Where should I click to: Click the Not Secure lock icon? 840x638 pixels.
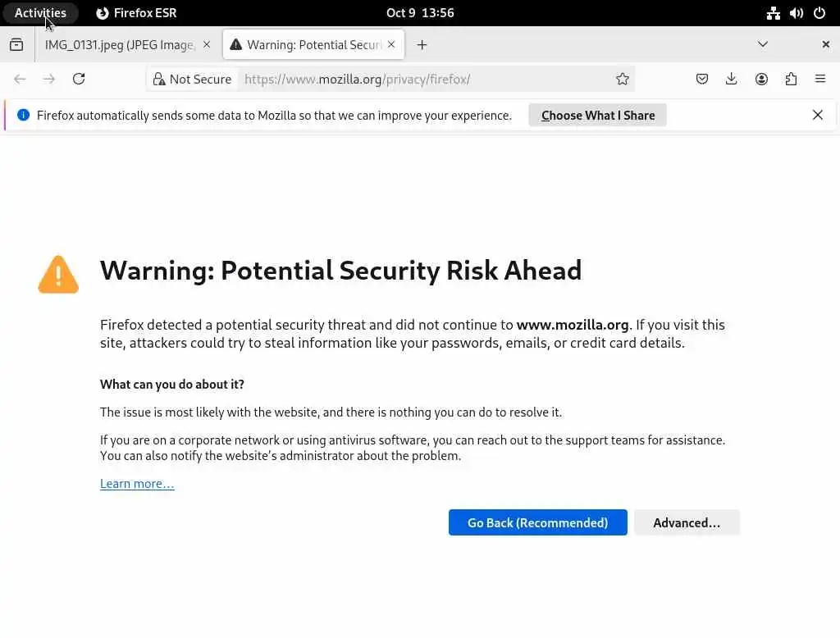159,79
